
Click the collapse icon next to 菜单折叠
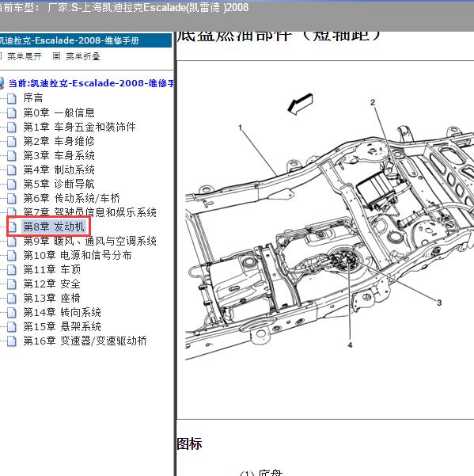56,56
